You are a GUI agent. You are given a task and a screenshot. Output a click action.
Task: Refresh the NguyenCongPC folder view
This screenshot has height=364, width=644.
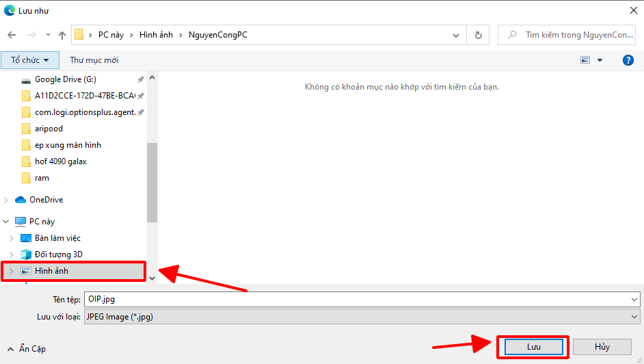(x=478, y=36)
